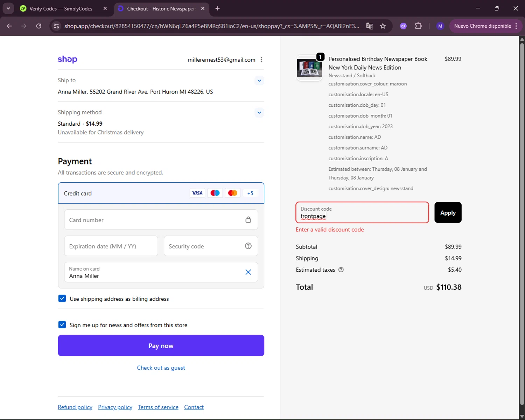Open account options next to email address
The width and height of the screenshot is (525, 420).
[261, 60]
